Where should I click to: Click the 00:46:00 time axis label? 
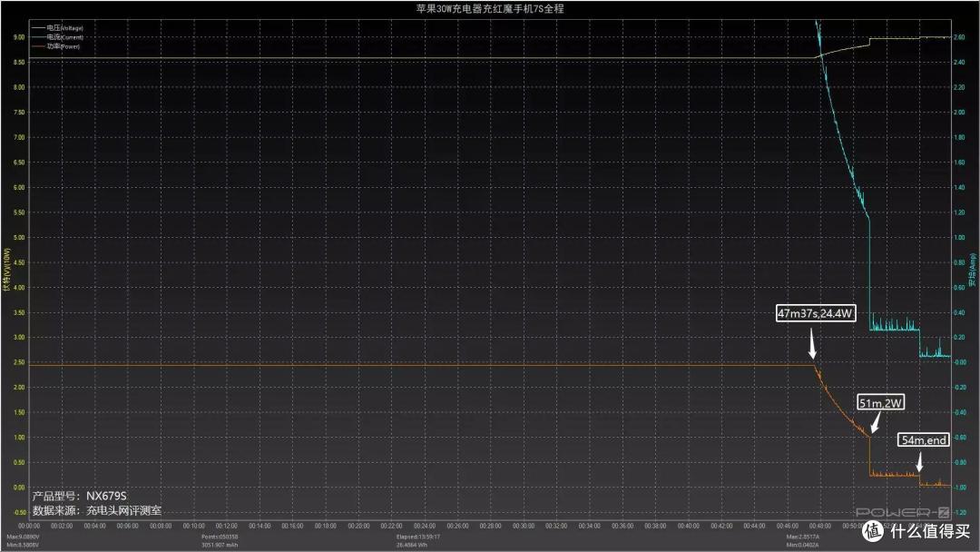787,527
